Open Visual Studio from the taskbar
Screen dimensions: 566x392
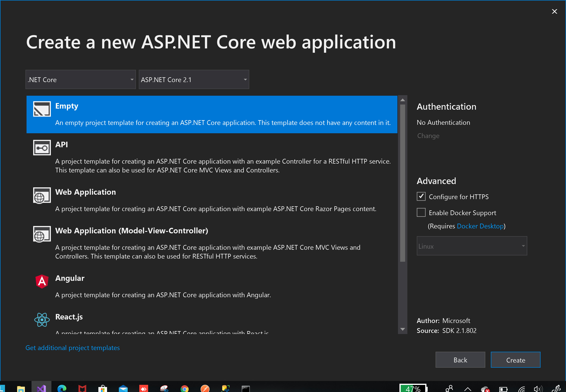41,388
